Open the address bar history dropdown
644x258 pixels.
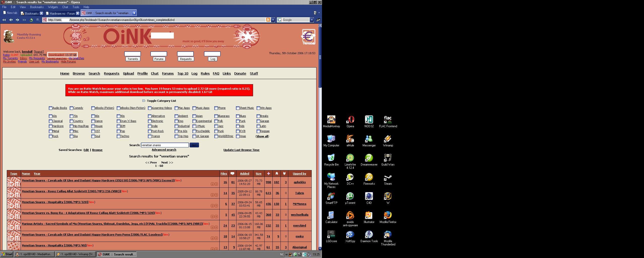[x=273, y=20]
